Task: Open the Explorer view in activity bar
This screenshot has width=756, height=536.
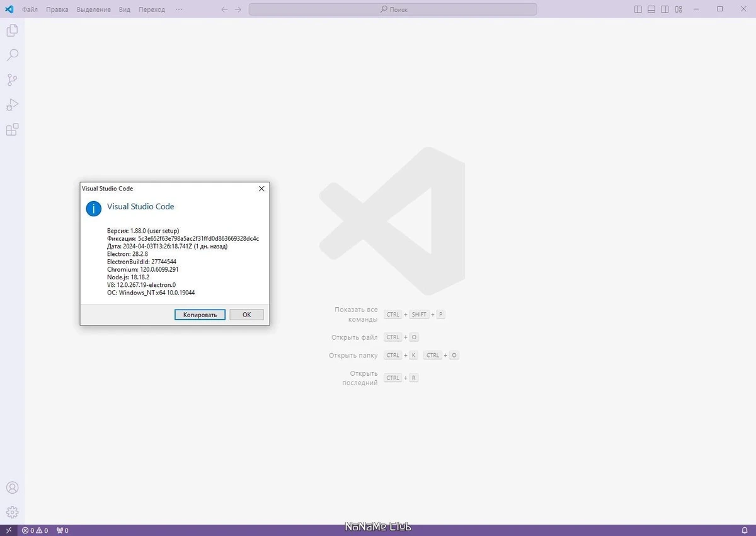Action: pyautogui.click(x=12, y=30)
